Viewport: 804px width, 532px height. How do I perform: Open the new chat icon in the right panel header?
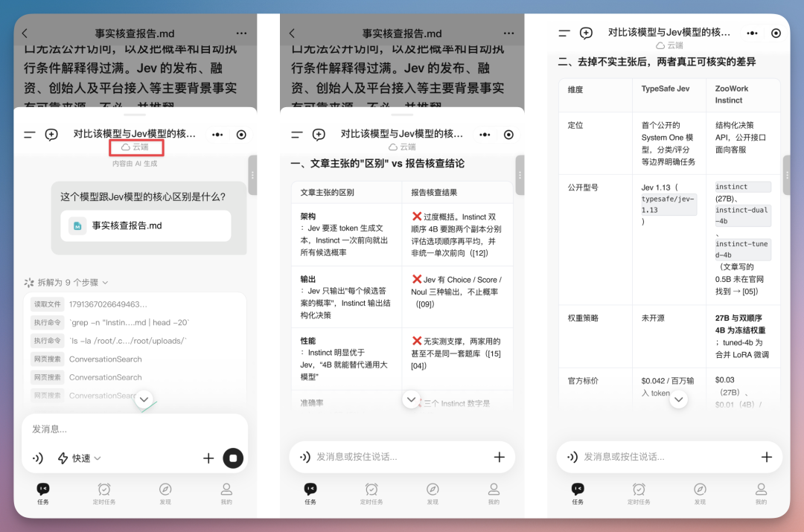[586, 33]
